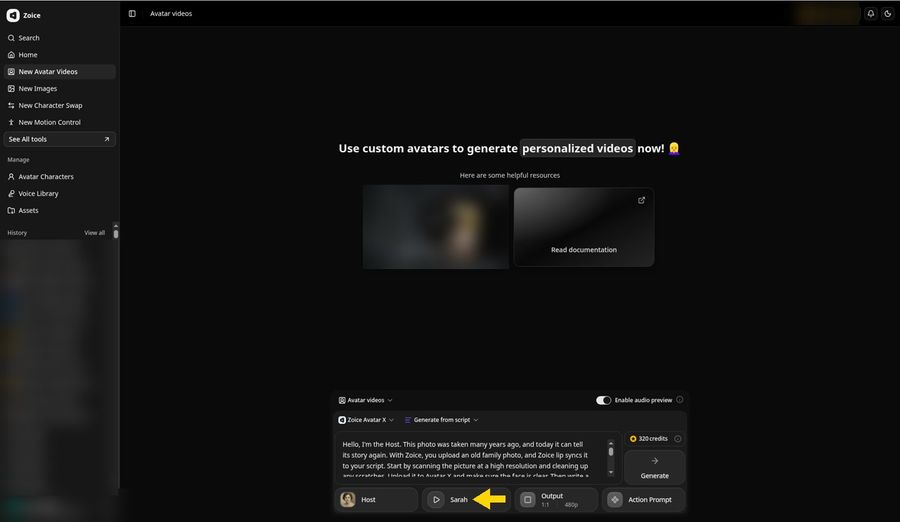Click the audio preview info icon
Viewport: 900px width, 522px height.
(x=680, y=400)
